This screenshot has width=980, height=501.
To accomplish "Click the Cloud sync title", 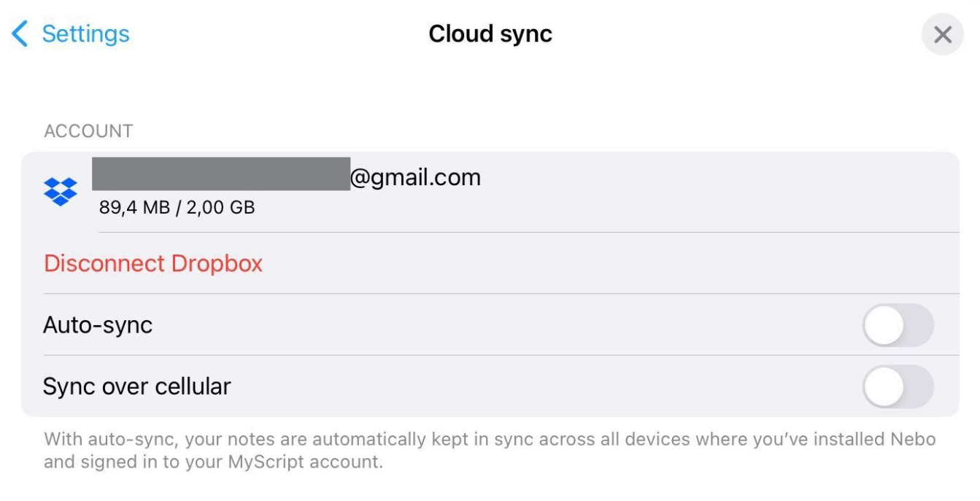I will (490, 34).
